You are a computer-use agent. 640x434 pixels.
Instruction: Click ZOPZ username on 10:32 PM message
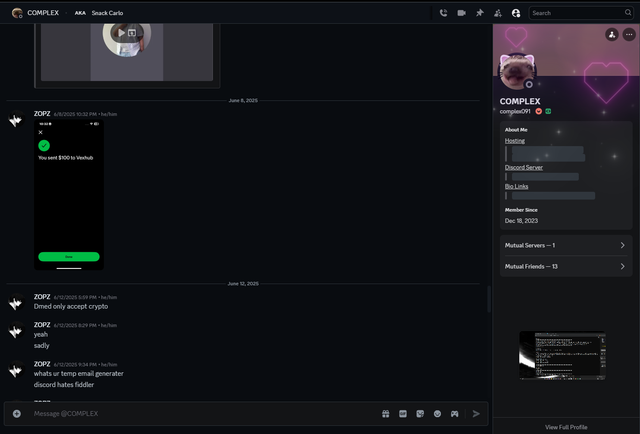[42, 114]
